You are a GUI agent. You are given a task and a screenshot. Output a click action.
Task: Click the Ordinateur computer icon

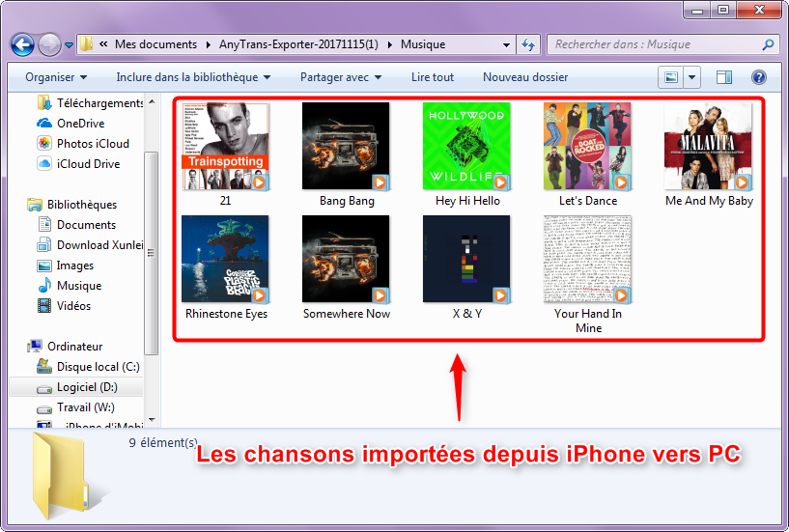tap(34, 347)
